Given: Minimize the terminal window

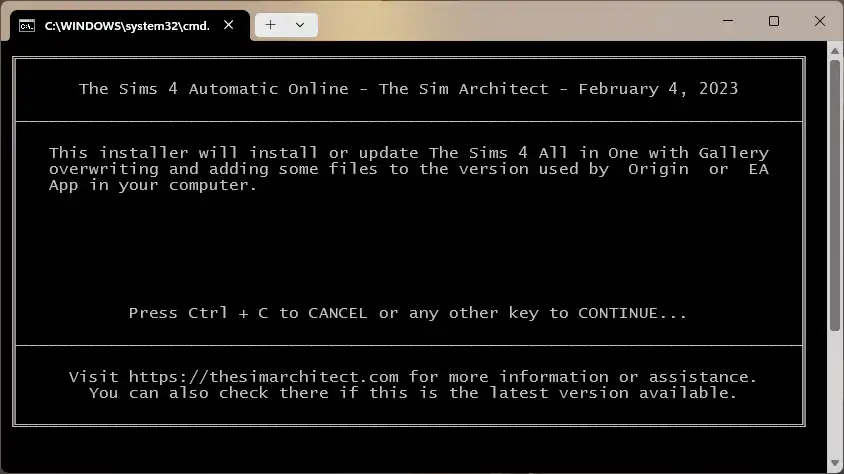Looking at the screenshot, I should [x=728, y=21].
